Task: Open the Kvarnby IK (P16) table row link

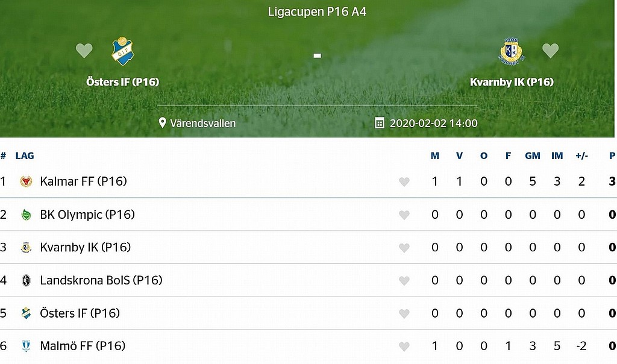Action: tap(85, 247)
